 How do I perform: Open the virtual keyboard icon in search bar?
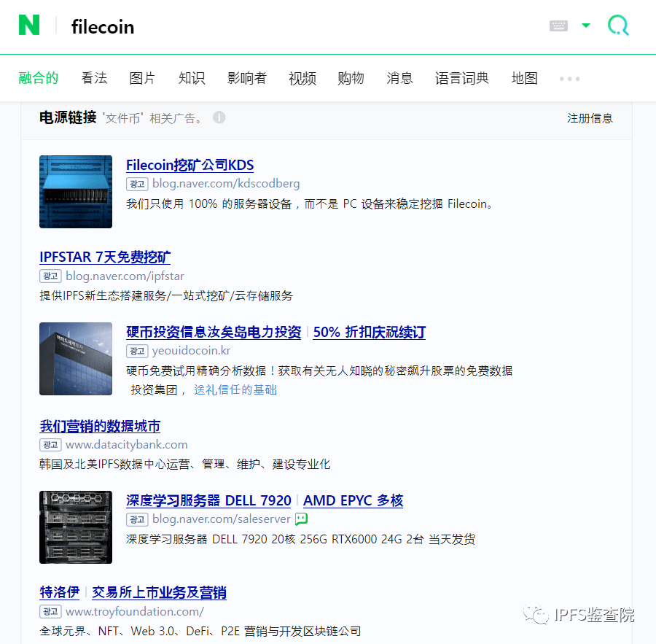coord(558,25)
